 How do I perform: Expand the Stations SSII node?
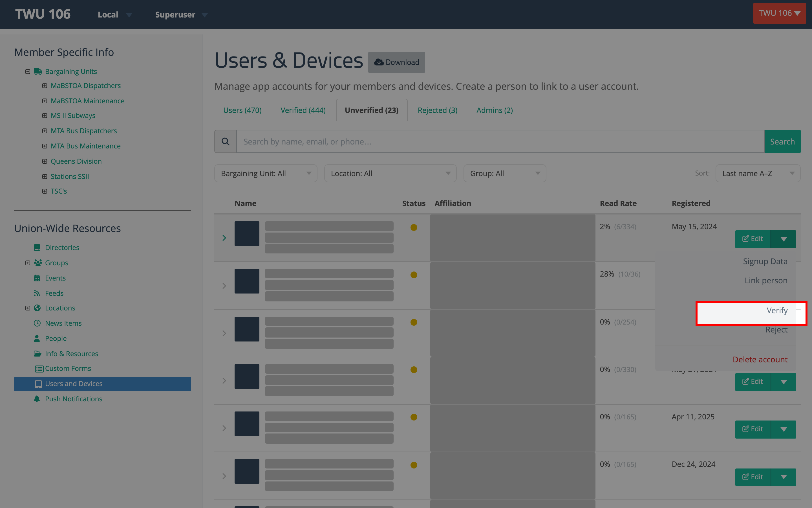tap(45, 176)
